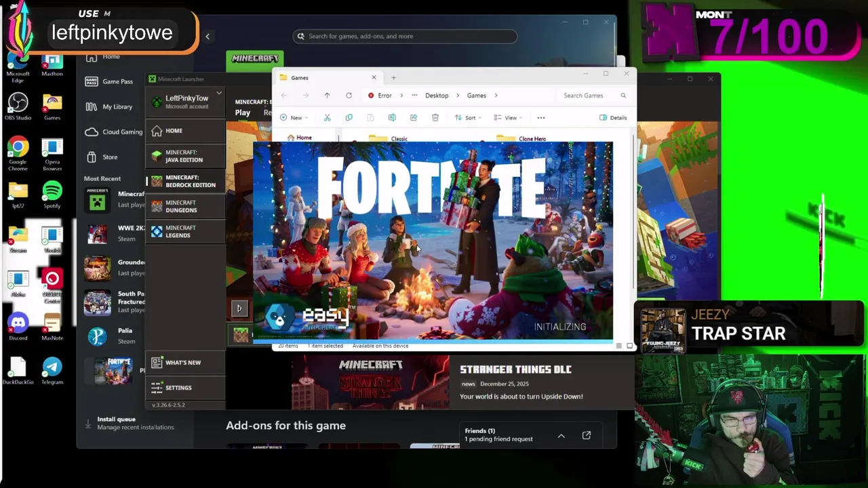Click the Share icon in File Explorer toolbar
This screenshot has height=488, width=868.
(x=414, y=117)
